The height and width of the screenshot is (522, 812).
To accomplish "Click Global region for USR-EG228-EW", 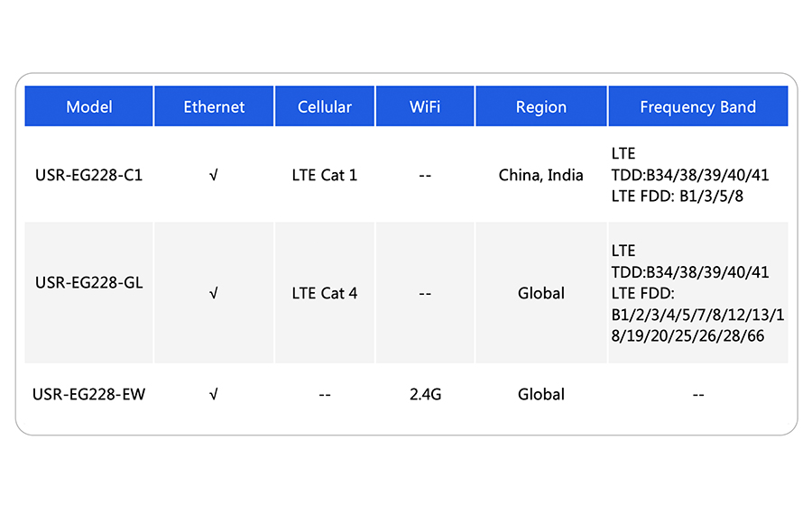I will pyautogui.click(x=541, y=394).
